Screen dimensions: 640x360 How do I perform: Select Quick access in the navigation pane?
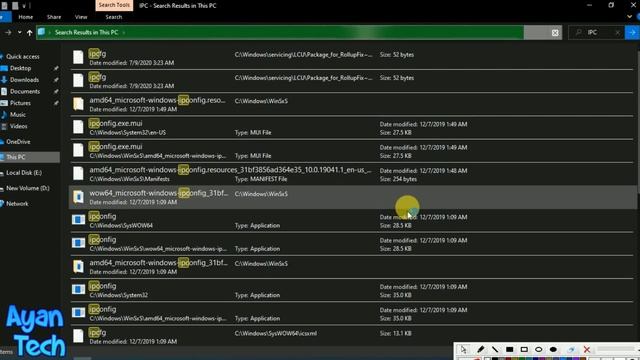[22, 57]
